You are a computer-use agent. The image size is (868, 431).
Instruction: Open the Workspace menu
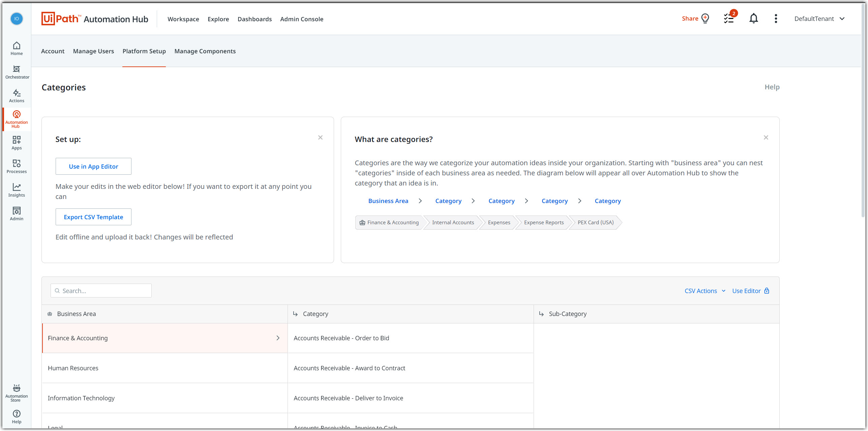click(183, 19)
